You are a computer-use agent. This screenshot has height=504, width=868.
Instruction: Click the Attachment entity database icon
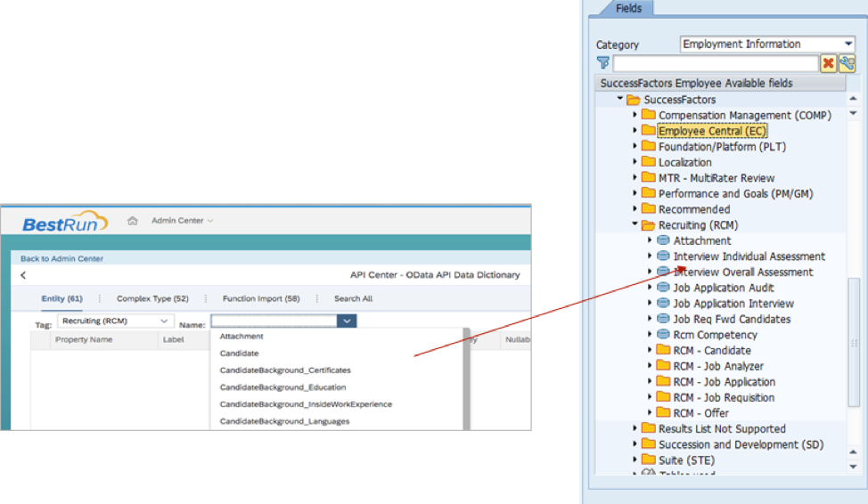[x=663, y=240]
